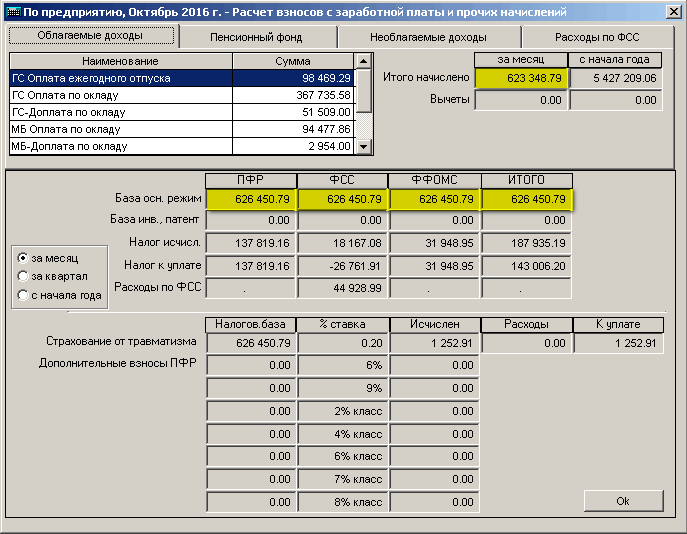
Task: Click the ИТОГО 'Налог к уплате' field
Action: tap(526, 267)
